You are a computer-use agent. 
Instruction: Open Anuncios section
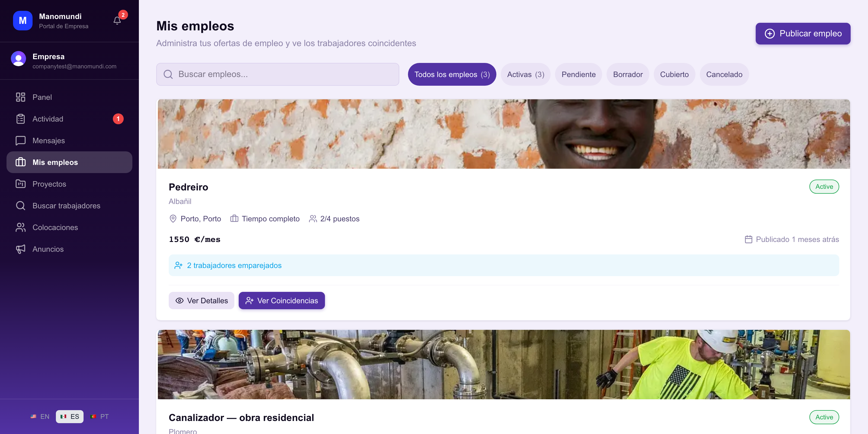tap(69, 249)
